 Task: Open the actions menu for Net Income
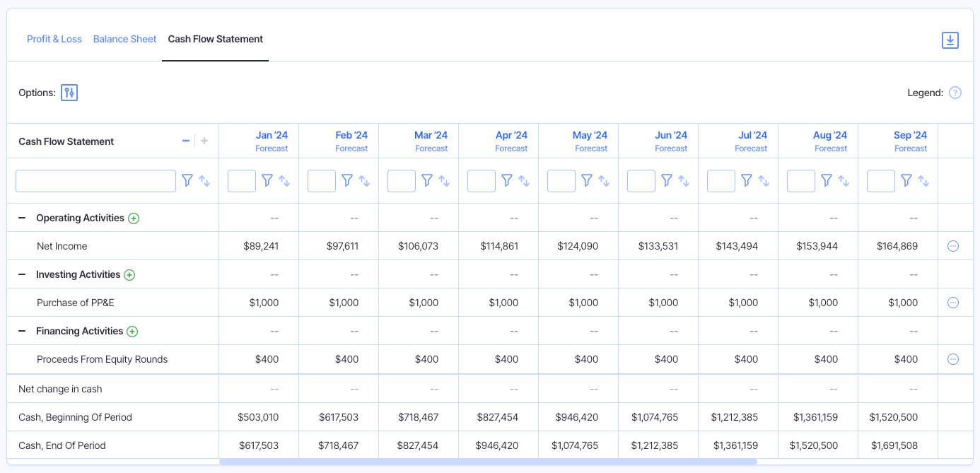(x=953, y=245)
